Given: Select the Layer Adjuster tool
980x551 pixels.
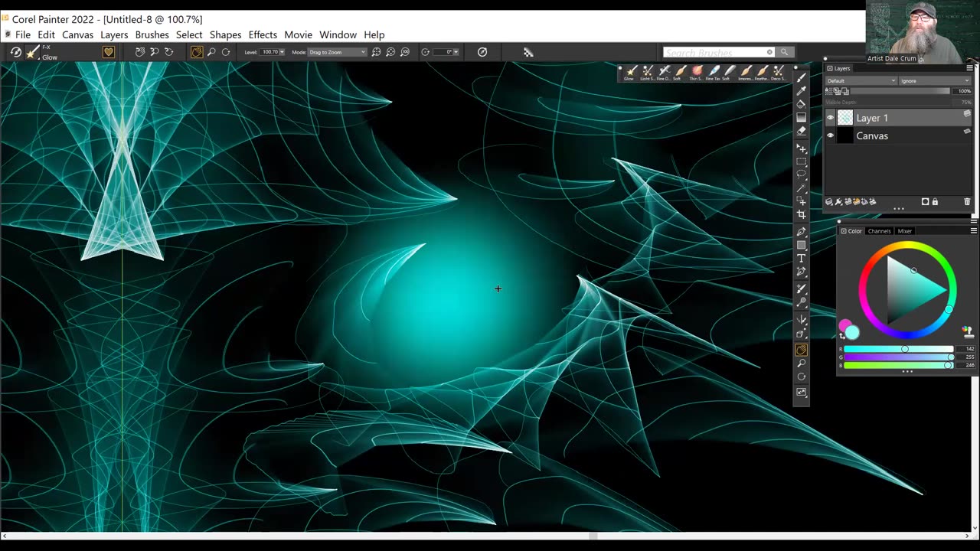Looking at the screenshot, I should point(802,148).
